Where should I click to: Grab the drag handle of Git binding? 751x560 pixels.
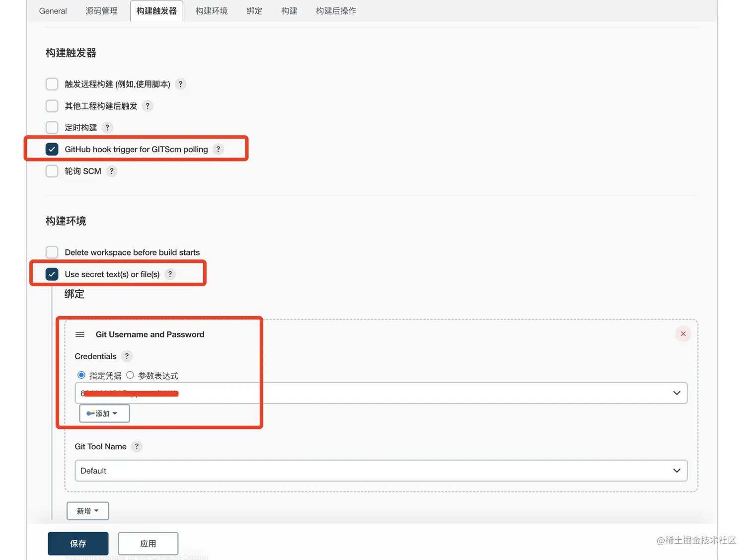[x=80, y=334]
